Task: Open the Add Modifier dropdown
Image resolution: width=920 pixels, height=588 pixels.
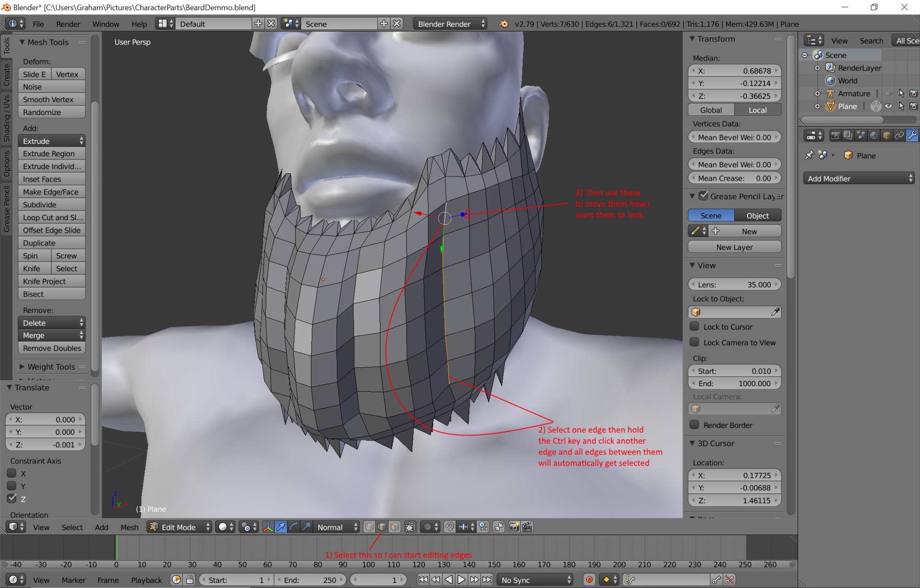Action: pyautogui.click(x=859, y=178)
